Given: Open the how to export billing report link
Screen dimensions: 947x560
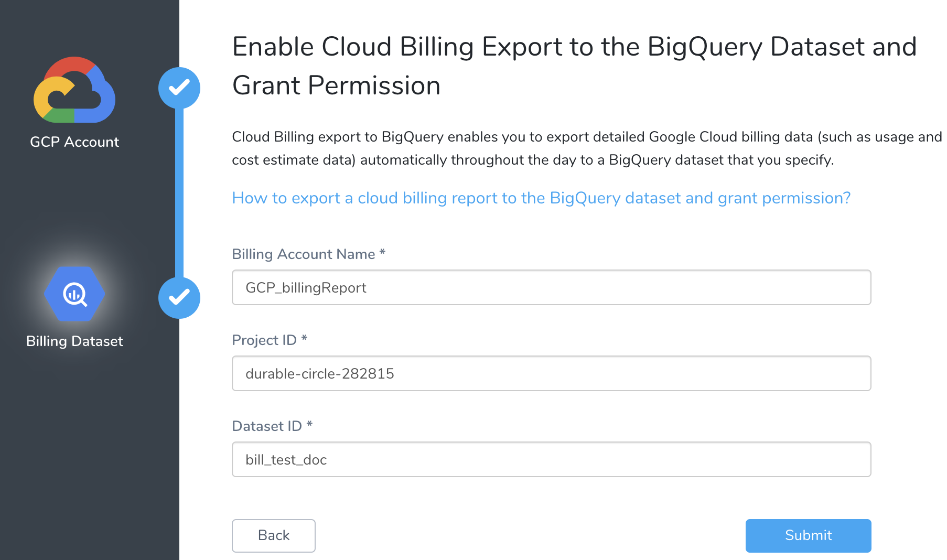Looking at the screenshot, I should (x=541, y=198).
